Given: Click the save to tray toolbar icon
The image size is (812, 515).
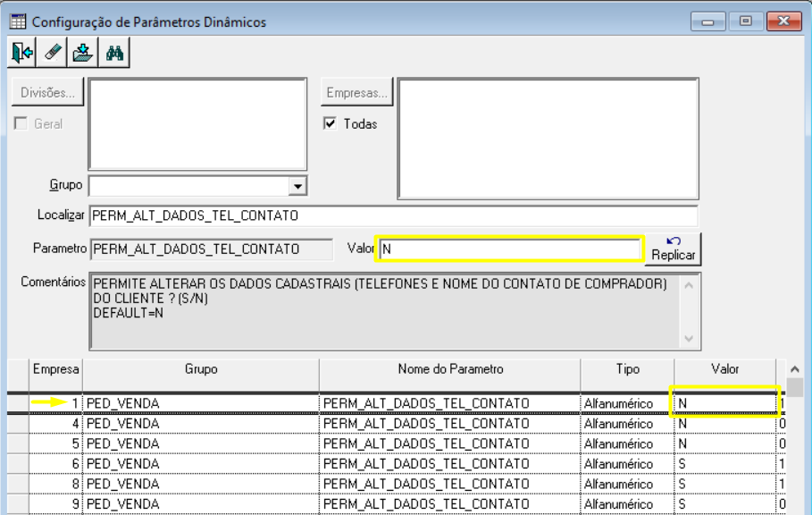Looking at the screenshot, I should 83,53.
